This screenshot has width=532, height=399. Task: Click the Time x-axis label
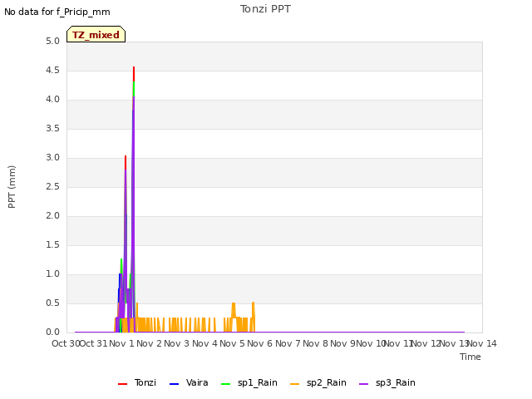[x=470, y=357]
